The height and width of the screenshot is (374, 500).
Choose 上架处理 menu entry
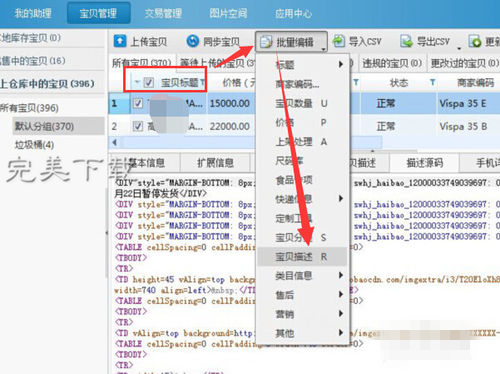coord(302,142)
